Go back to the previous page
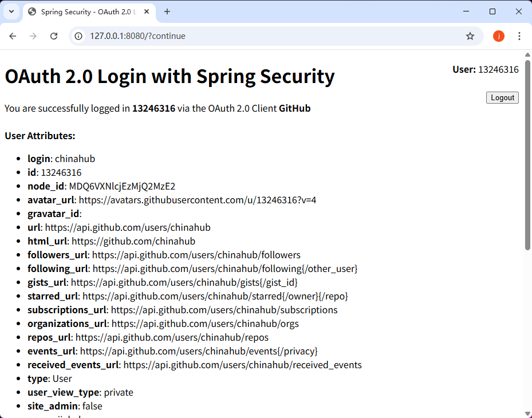The width and height of the screenshot is (532, 418). [x=13, y=36]
